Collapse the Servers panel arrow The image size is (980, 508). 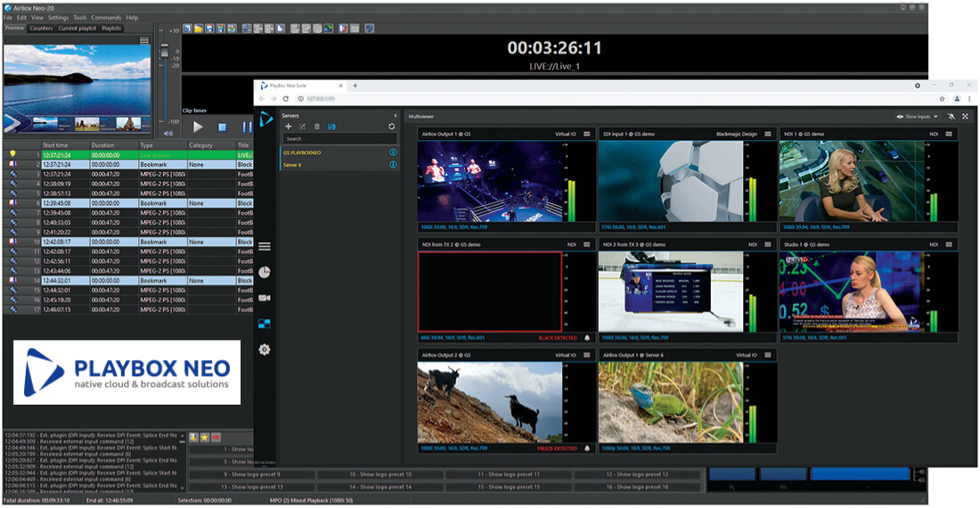click(395, 116)
